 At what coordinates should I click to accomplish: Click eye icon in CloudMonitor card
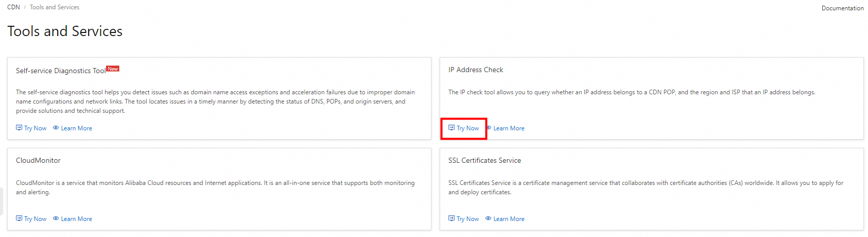(56, 218)
